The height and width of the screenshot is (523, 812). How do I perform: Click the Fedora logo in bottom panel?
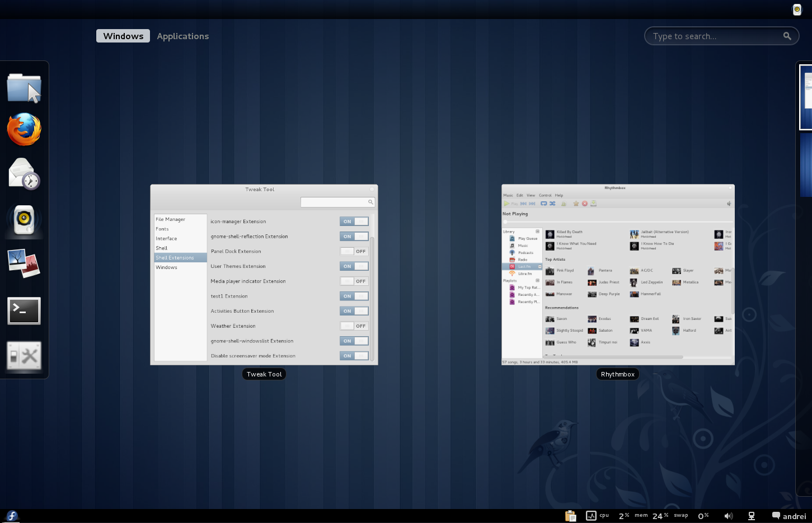click(x=12, y=516)
